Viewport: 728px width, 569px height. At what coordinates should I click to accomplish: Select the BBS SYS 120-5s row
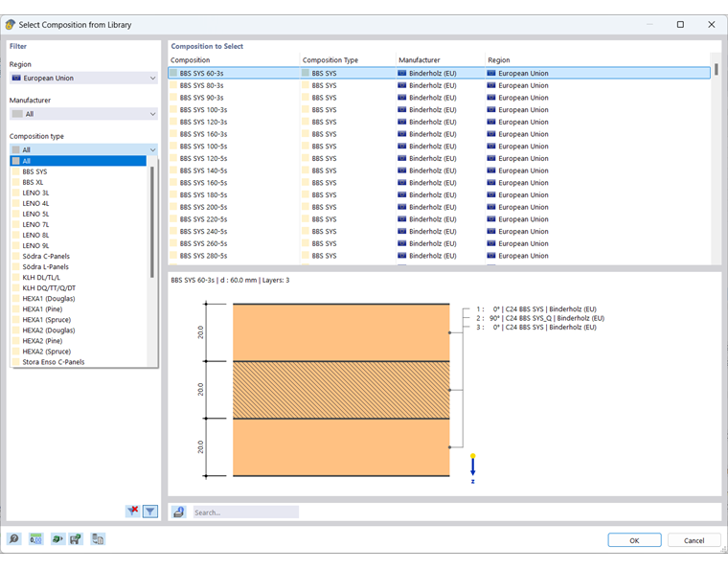pyautogui.click(x=439, y=158)
